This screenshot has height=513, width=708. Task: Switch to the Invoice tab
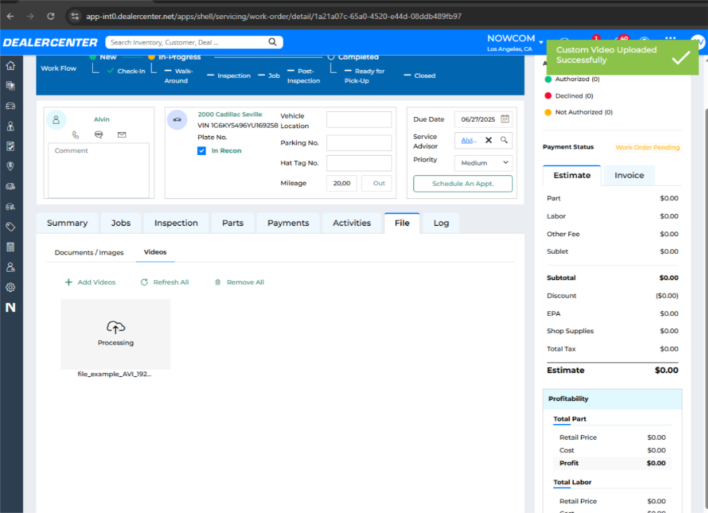pyautogui.click(x=629, y=175)
